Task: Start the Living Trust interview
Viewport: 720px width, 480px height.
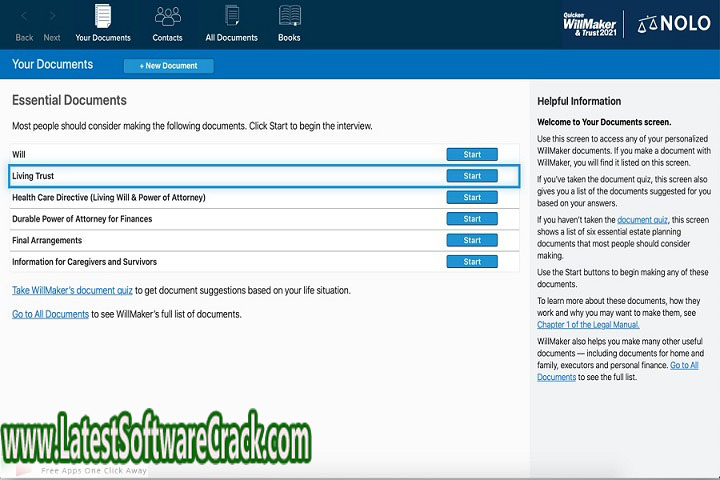Action: pos(472,176)
